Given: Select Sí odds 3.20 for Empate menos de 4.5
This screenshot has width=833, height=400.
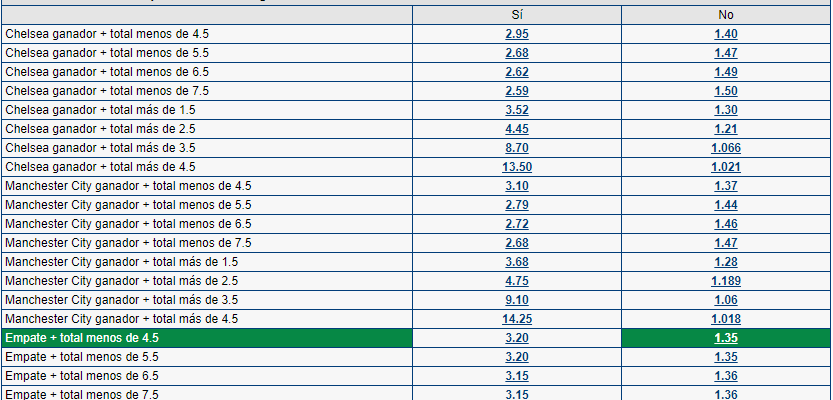Looking at the screenshot, I should point(516,338).
